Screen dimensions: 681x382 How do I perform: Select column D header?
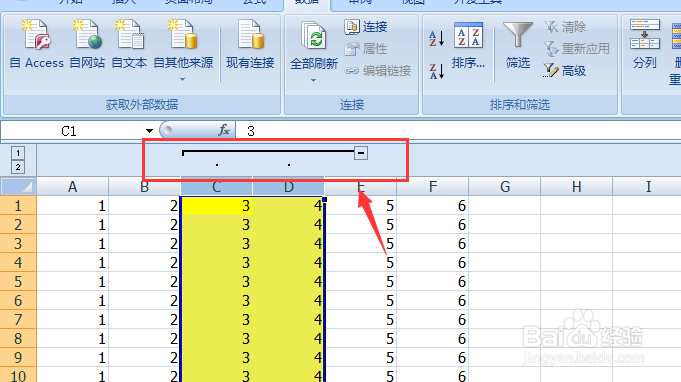[x=289, y=187]
